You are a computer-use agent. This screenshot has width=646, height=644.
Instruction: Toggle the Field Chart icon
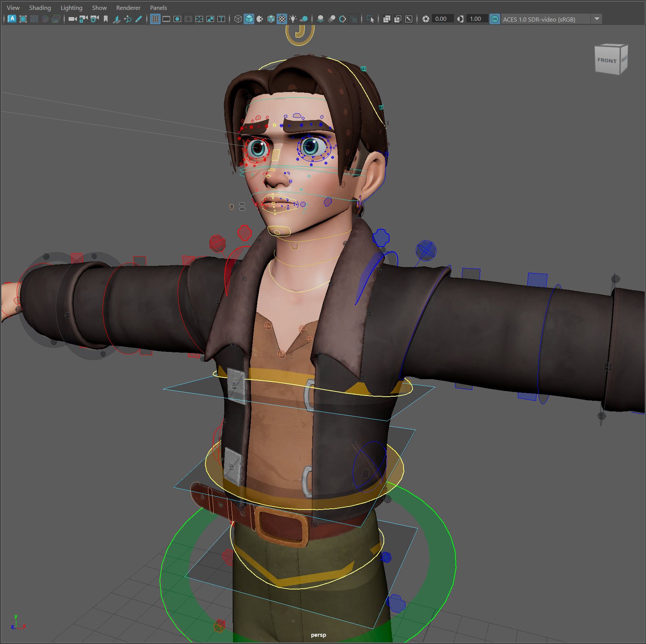(199, 19)
